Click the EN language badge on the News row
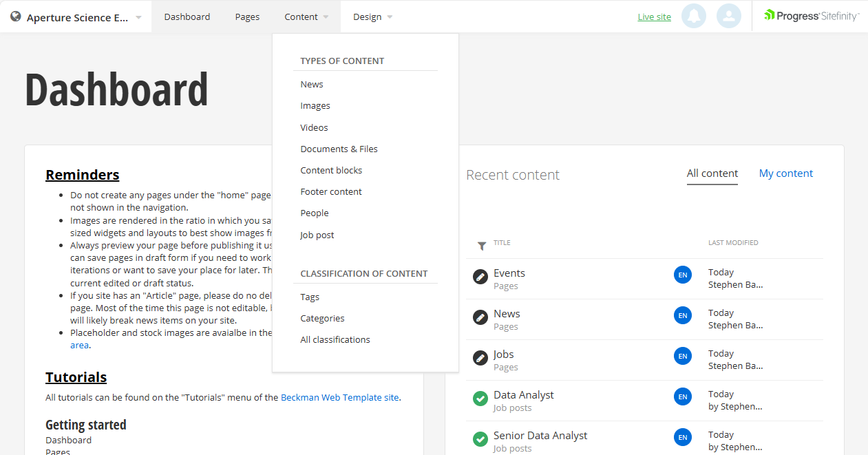868x455 pixels. click(682, 315)
